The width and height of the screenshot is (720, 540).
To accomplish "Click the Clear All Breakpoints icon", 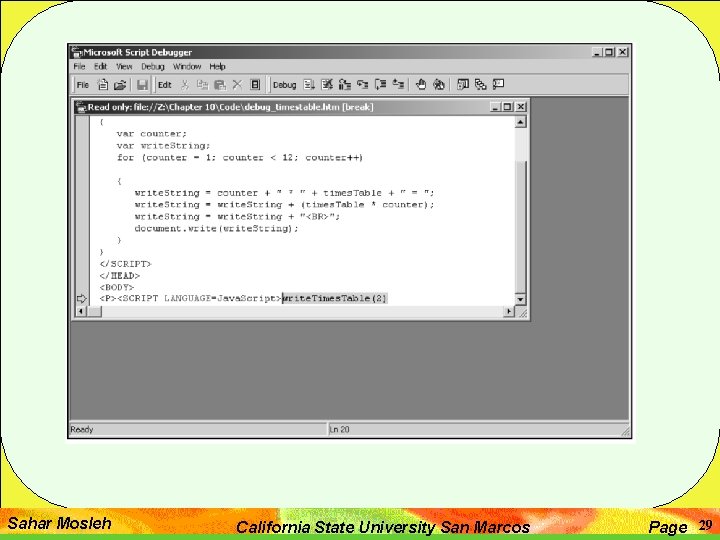I will (x=439, y=84).
